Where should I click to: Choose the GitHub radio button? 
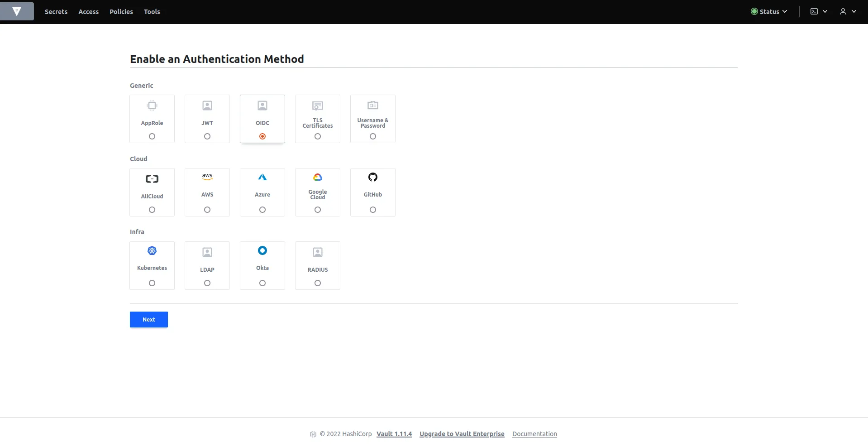[x=373, y=210]
